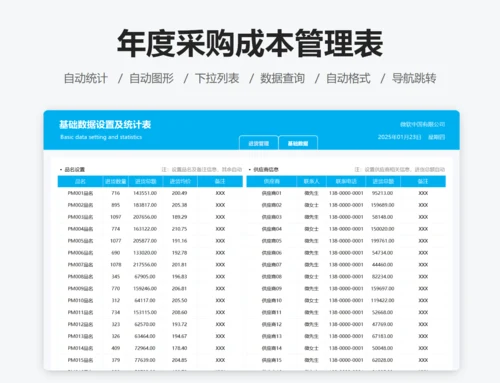
Task: Select the PM006品名 cell
Action: tap(80, 253)
